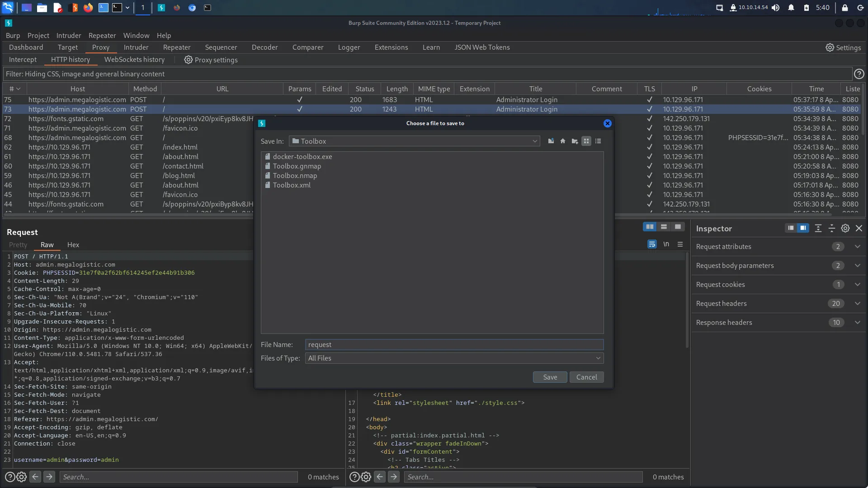Open Proxy settings gear link
This screenshot has height=488, width=868.
click(211, 60)
